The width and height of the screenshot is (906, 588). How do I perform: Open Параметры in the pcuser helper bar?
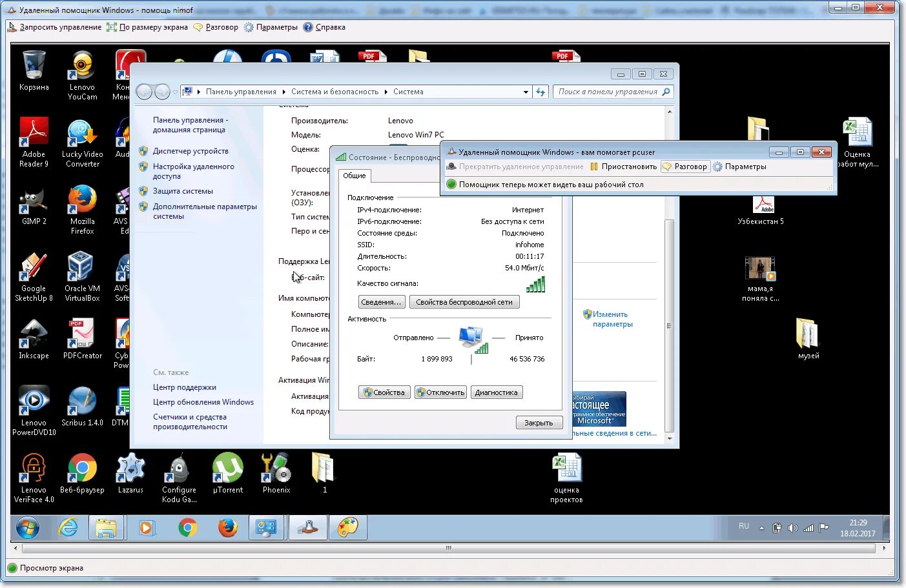coord(739,167)
